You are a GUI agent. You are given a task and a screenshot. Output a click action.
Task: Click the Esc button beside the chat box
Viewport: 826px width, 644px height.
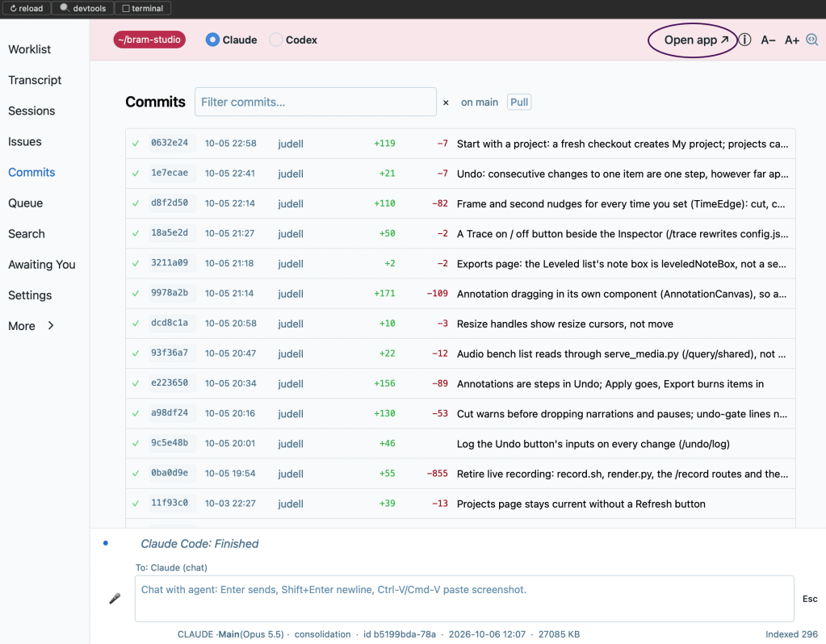click(x=810, y=599)
